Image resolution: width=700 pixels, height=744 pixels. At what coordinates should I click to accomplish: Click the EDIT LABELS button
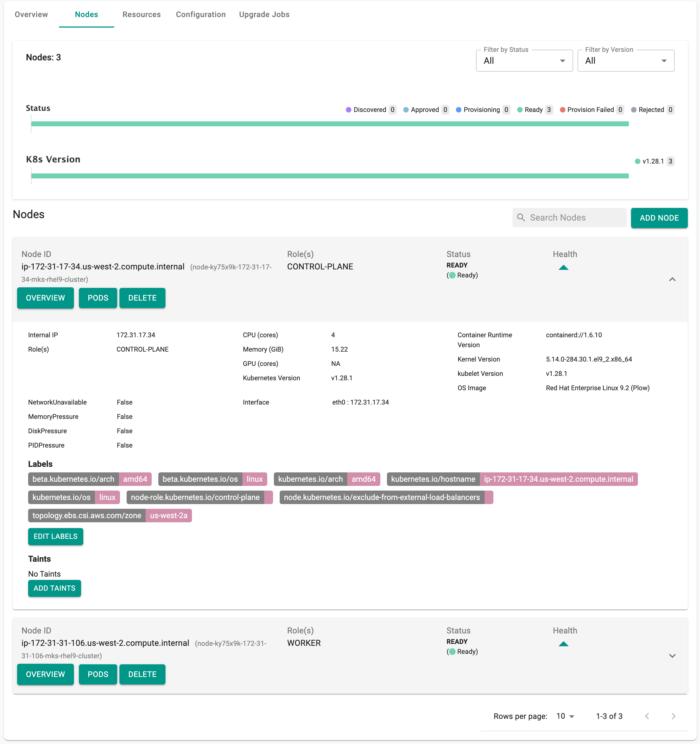click(55, 536)
